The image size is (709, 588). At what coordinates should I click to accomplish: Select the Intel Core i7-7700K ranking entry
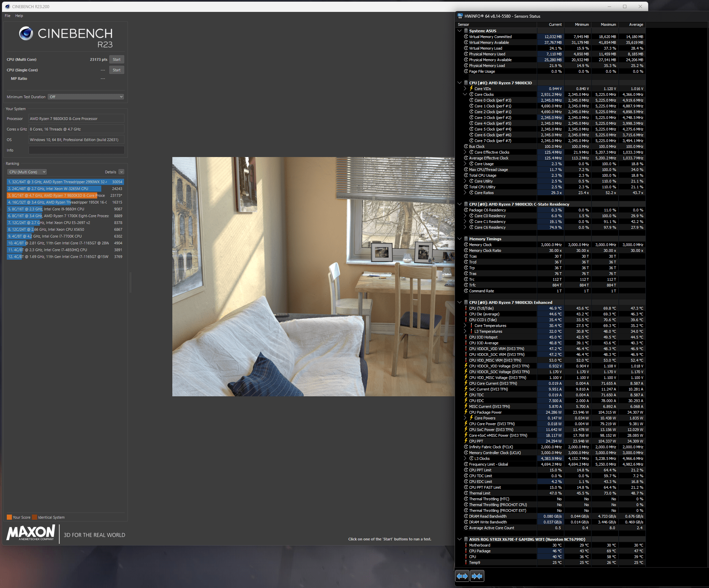point(65,236)
